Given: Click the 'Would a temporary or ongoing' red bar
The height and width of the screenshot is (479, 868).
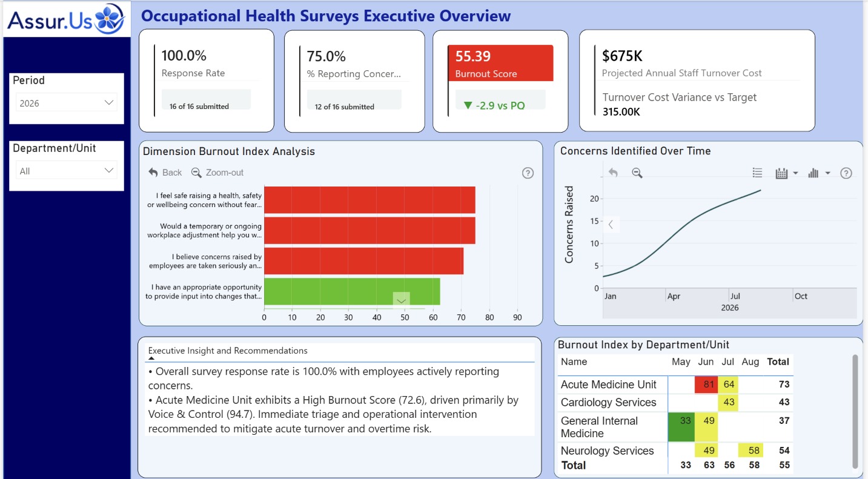Looking at the screenshot, I should 369,230.
